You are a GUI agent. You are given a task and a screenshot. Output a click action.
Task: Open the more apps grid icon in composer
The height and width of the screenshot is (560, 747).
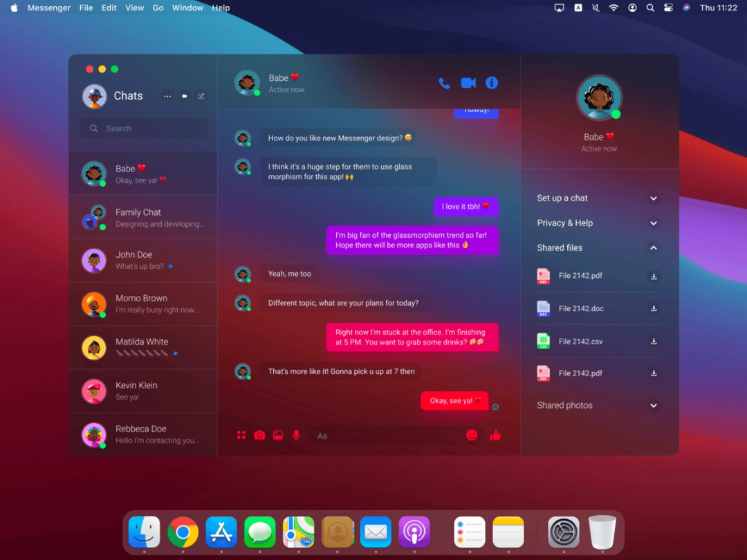(241, 436)
